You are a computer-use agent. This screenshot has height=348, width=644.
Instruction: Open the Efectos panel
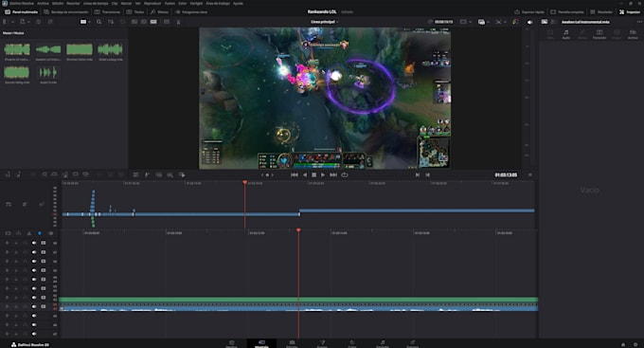click(159, 12)
